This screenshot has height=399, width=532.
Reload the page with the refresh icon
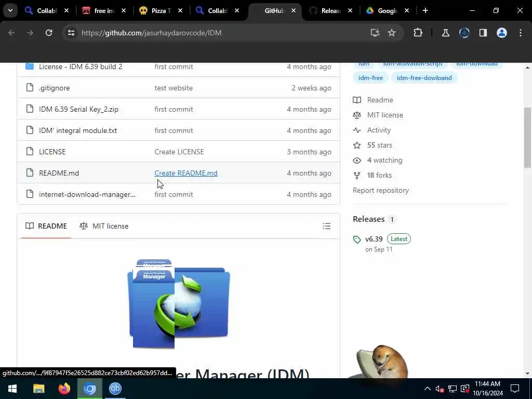click(49, 33)
